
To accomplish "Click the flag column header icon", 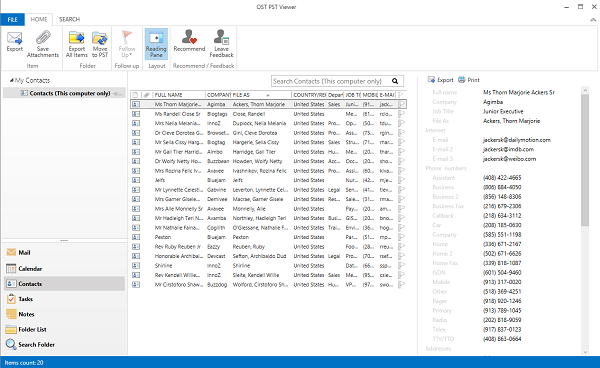I will pyautogui.click(x=401, y=95).
